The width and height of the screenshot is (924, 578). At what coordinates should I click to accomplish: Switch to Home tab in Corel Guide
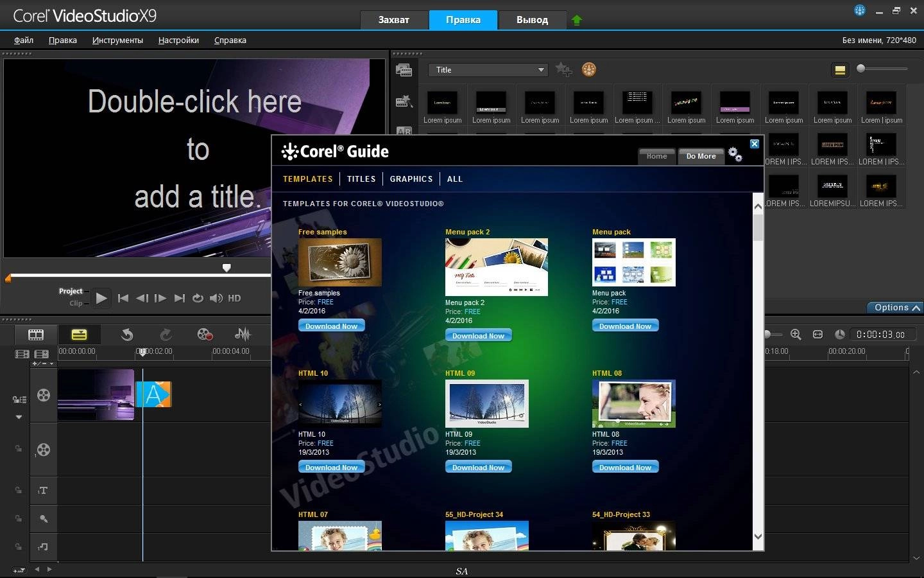tap(656, 156)
